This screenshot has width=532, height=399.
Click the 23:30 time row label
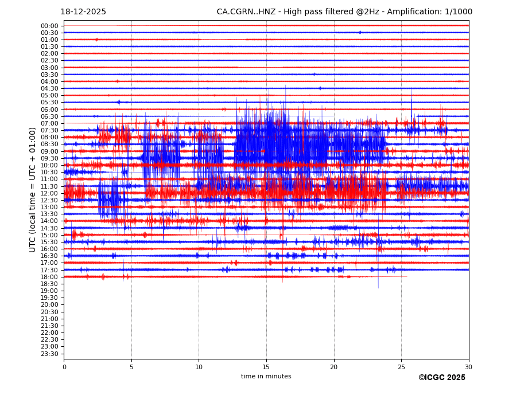tap(49, 354)
